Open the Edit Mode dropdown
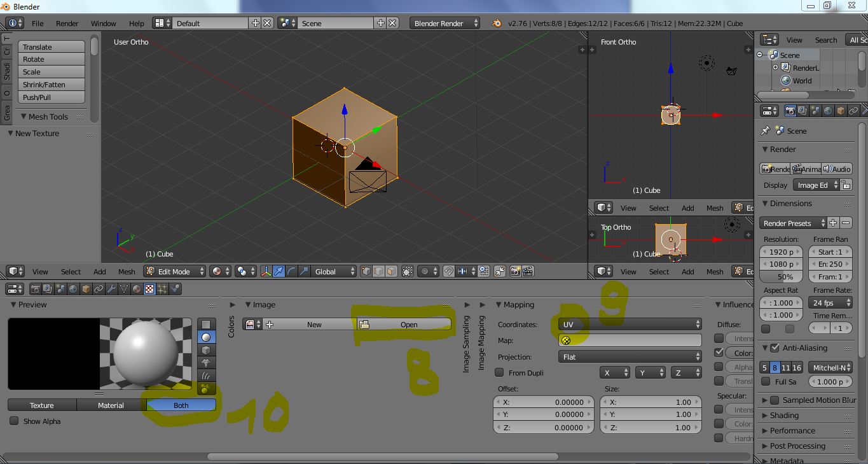Viewport: 868px width, 464px height. pos(175,272)
